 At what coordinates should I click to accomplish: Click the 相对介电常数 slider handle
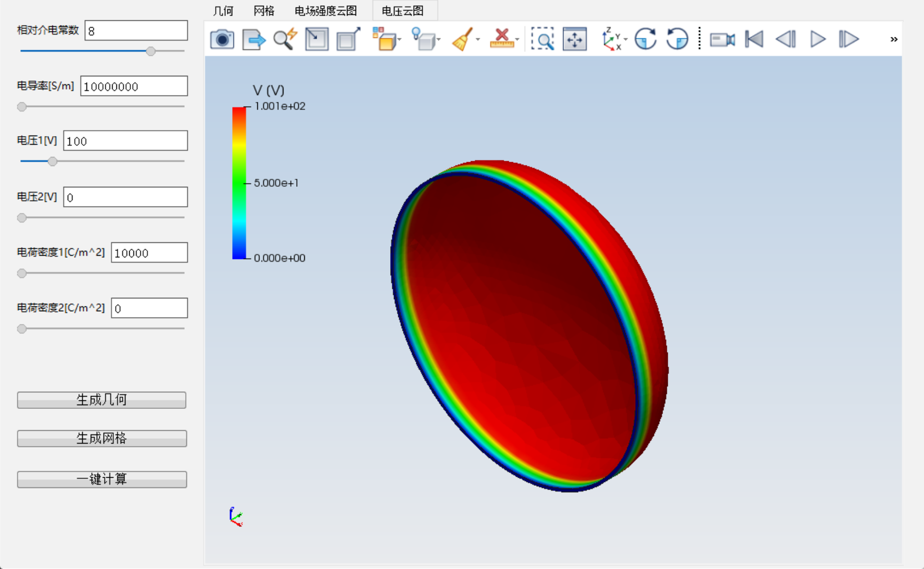(x=151, y=51)
